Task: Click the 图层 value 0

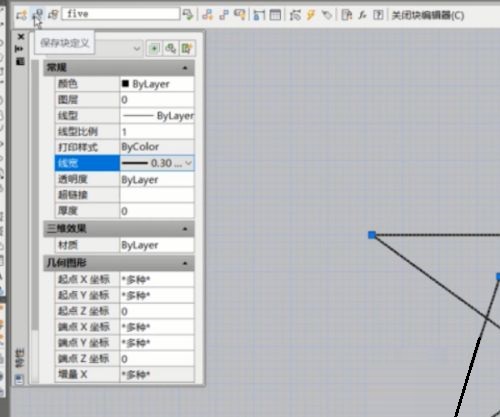Action: tap(157, 100)
